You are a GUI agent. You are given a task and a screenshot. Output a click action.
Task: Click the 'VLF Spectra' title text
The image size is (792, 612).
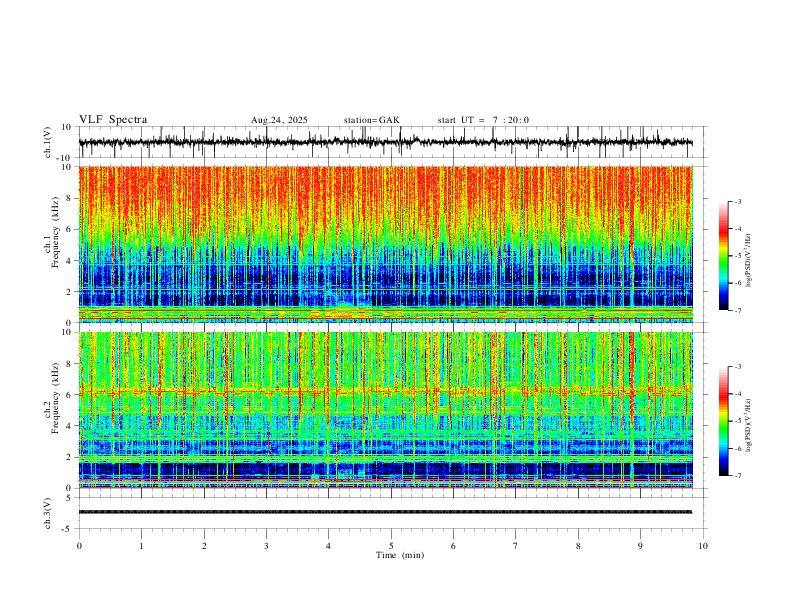point(113,120)
